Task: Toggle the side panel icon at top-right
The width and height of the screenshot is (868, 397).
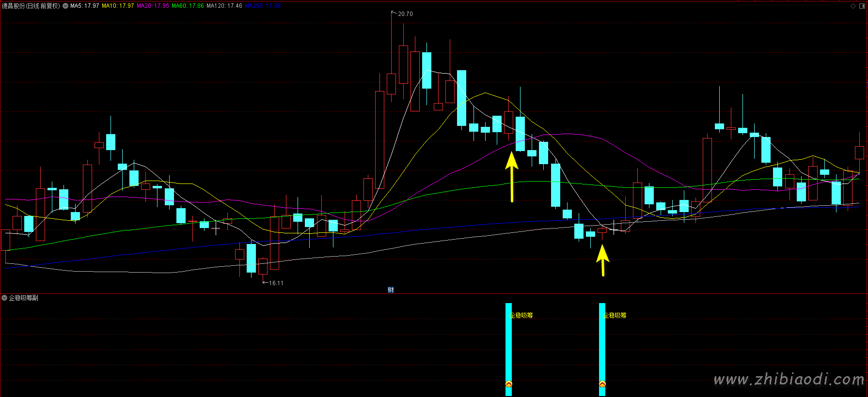Action: (862, 6)
